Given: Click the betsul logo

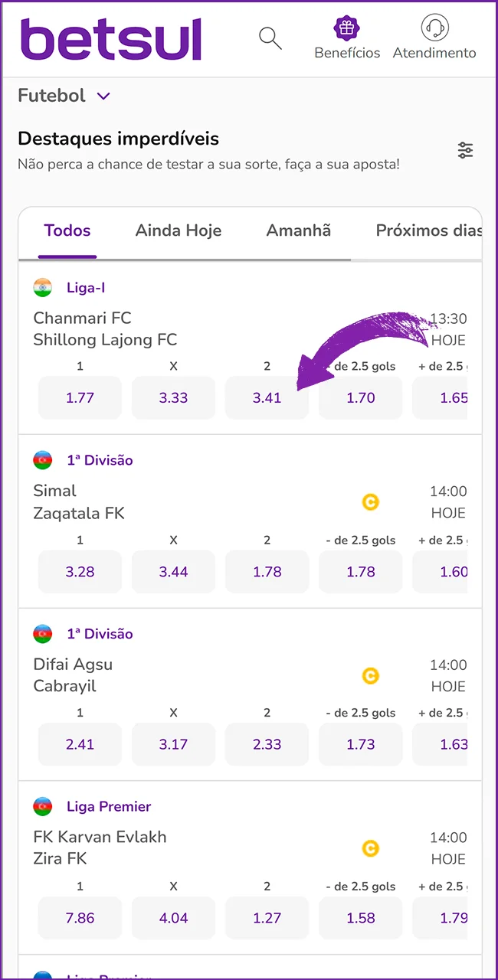Looking at the screenshot, I should (111, 38).
